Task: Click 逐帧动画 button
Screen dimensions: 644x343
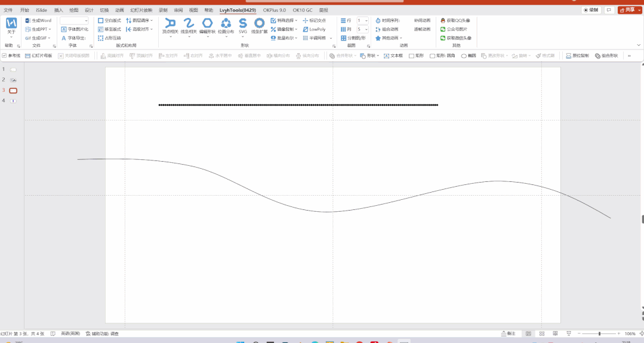Action: [x=422, y=30]
